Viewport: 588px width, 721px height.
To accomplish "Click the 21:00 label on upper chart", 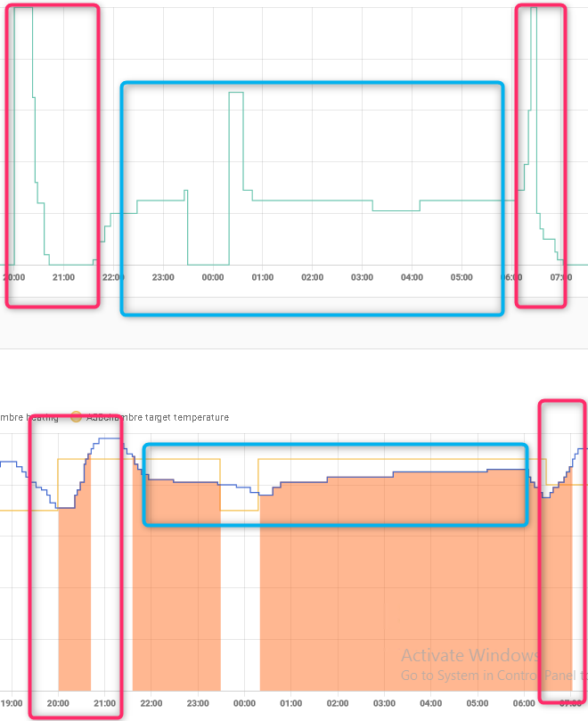I will click(x=63, y=277).
